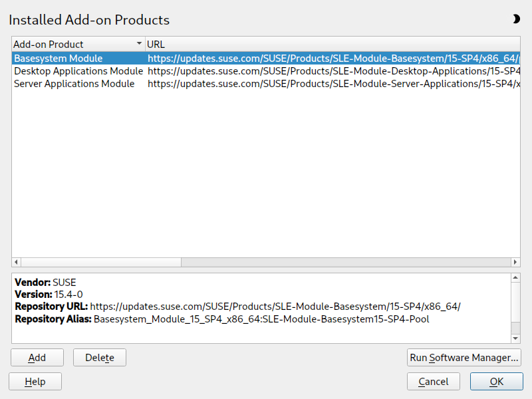Toggle the dark mode moon icon
532x399 pixels.
click(x=516, y=19)
